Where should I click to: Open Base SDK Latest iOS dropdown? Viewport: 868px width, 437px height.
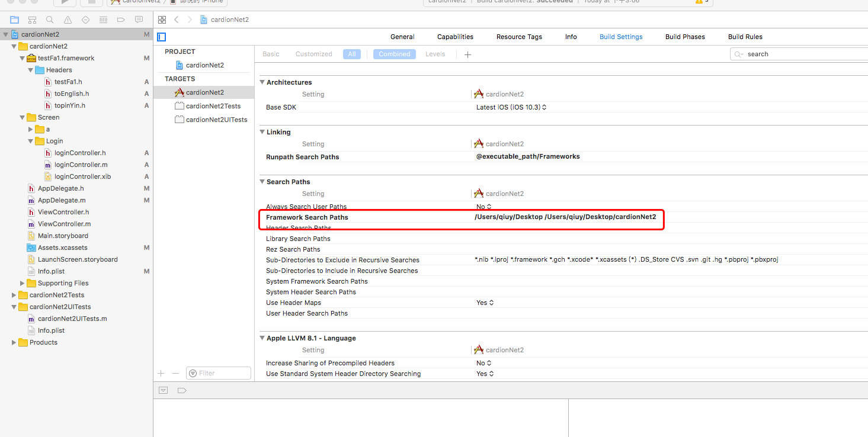pyautogui.click(x=511, y=107)
